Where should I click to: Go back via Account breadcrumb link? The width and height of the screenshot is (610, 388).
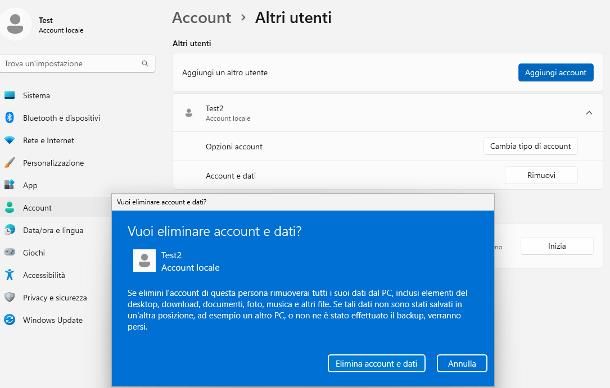[202, 18]
